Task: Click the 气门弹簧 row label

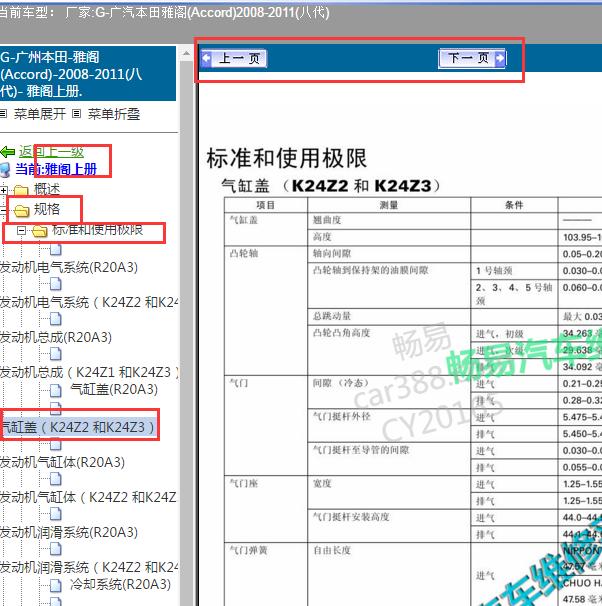Action: point(248,550)
